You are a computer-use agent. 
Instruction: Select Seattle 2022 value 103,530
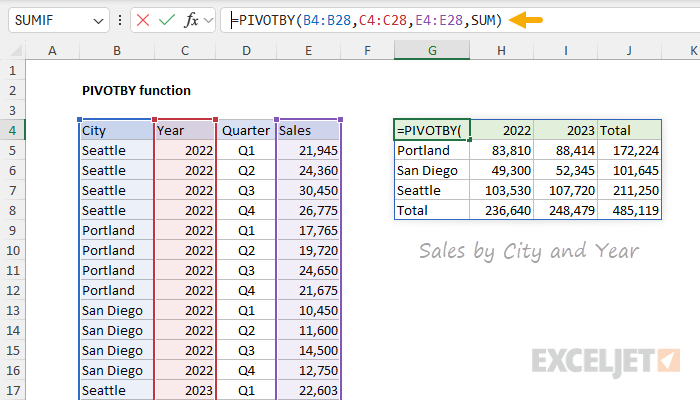(502, 191)
